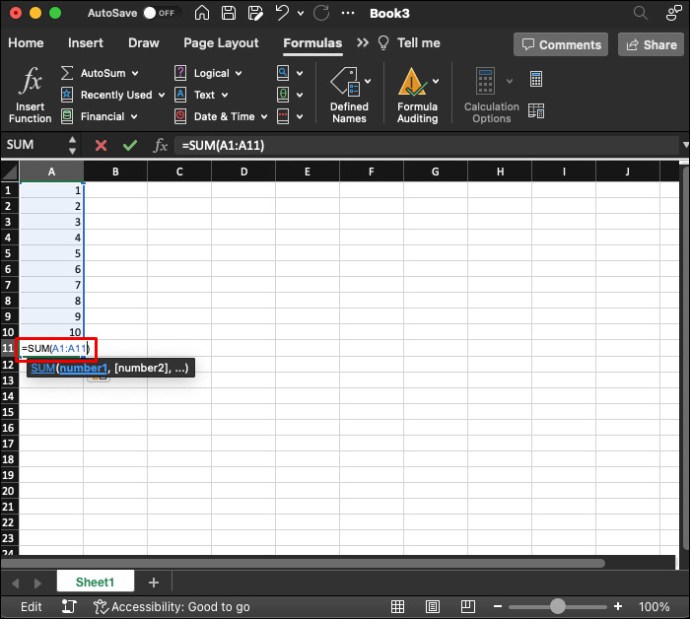Open the Formula Auditing tool

[418, 95]
